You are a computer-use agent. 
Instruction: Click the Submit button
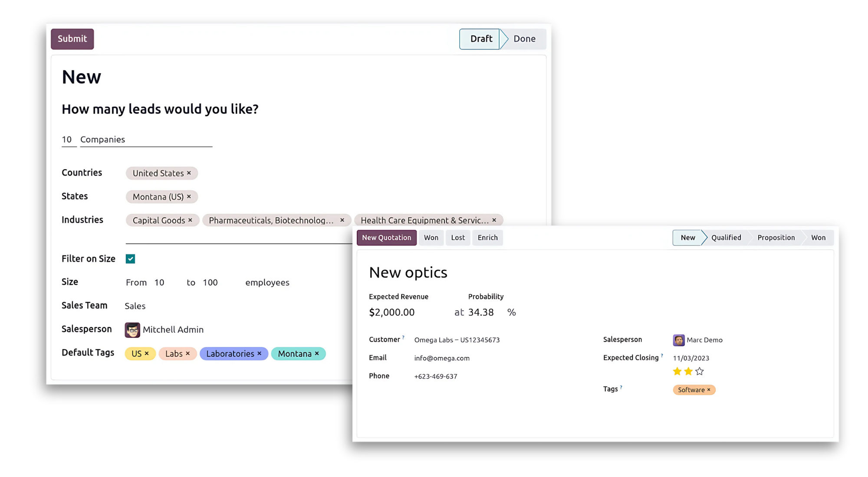tap(72, 39)
